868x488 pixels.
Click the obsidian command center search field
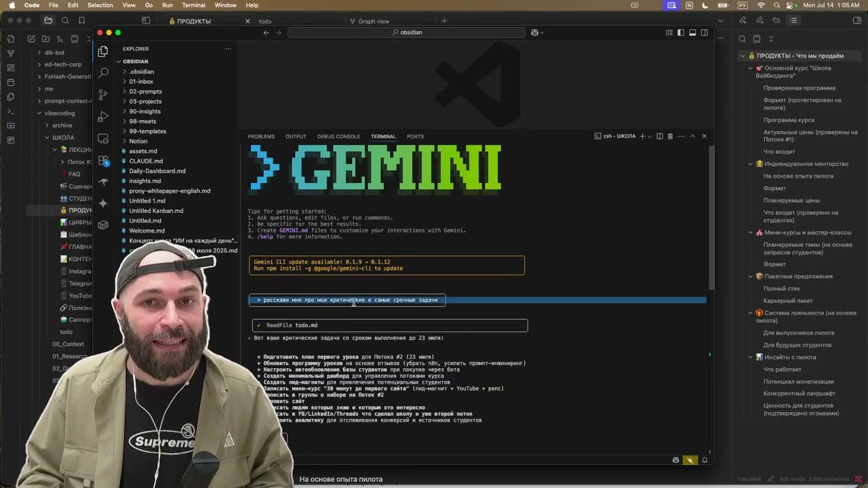tap(407, 33)
